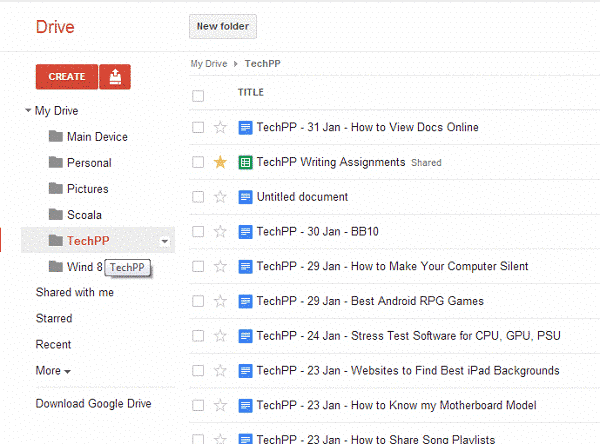Check the box for 31 Jan View Docs Online
This screenshot has height=444, width=600.
pos(198,127)
